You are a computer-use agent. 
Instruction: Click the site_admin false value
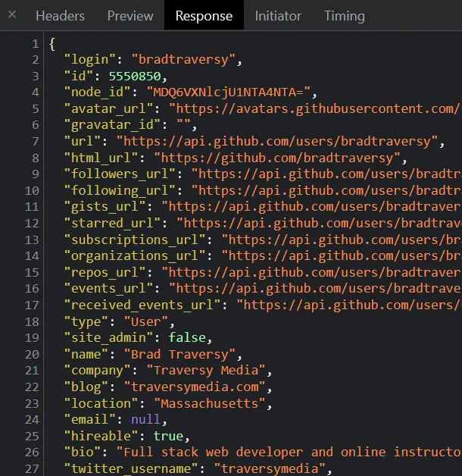click(x=186, y=337)
